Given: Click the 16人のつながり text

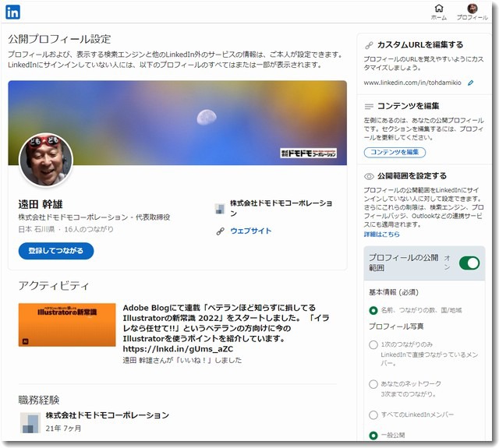Looking at the screenshot, I should click(x=89, y=229).
